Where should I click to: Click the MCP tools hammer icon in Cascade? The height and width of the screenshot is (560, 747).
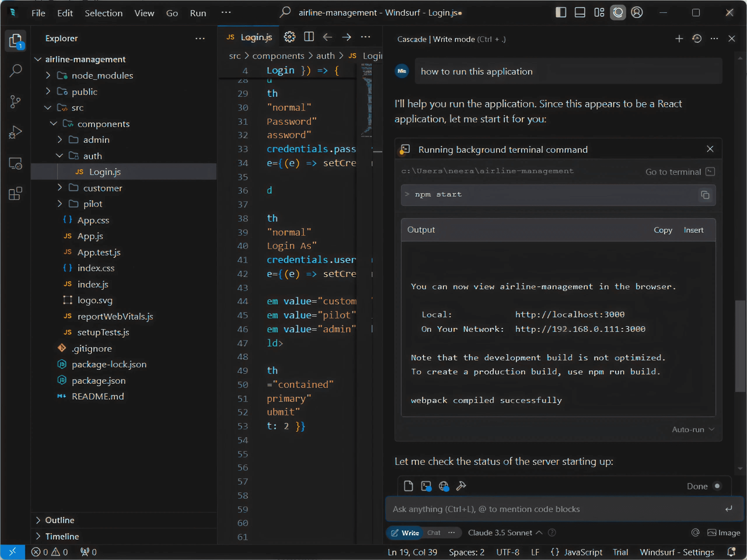pyautogui.click(x=461, y=486)
